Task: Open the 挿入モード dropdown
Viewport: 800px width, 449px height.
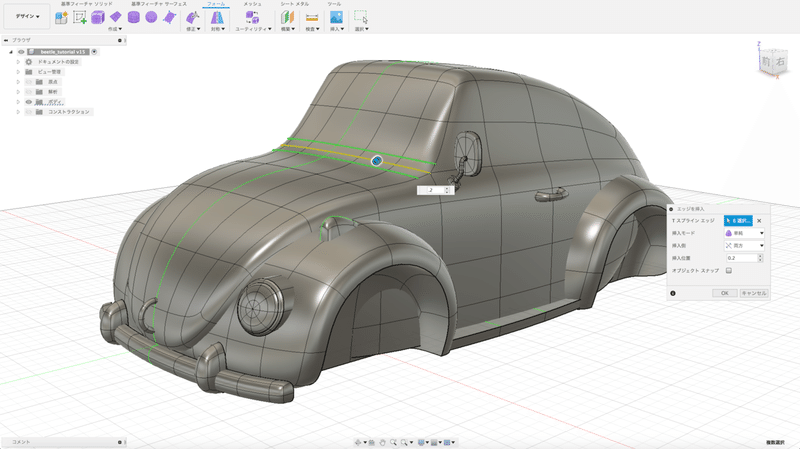Action: (x=744, y=233)
